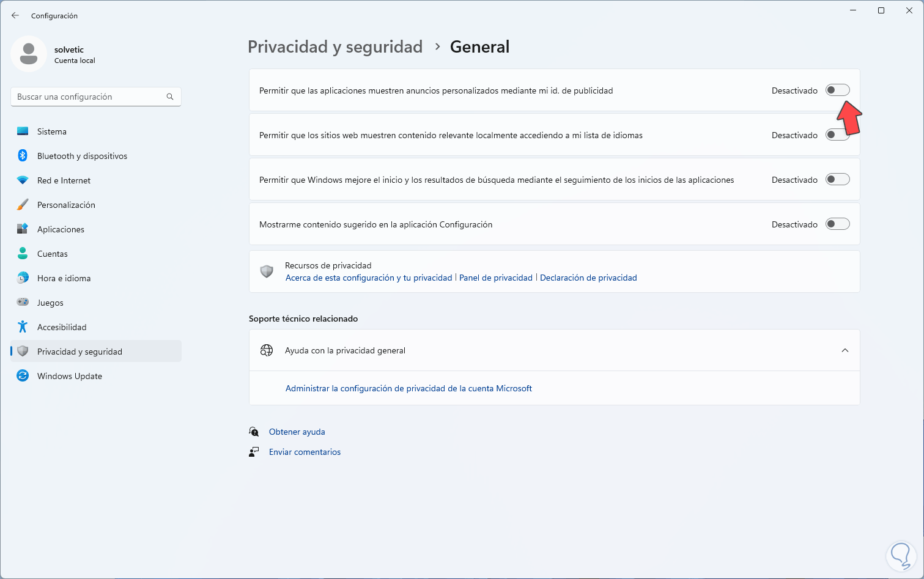Select Hora e idioma in sidebar
The width and height of the screenshot is (924, 579).
(64, 278)
